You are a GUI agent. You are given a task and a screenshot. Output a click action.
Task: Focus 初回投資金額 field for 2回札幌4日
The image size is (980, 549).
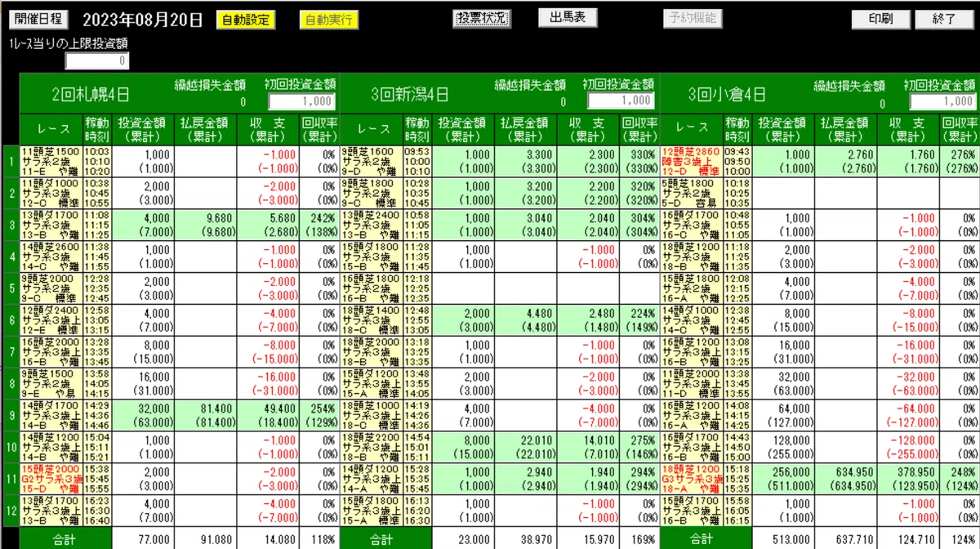(302, 100)
